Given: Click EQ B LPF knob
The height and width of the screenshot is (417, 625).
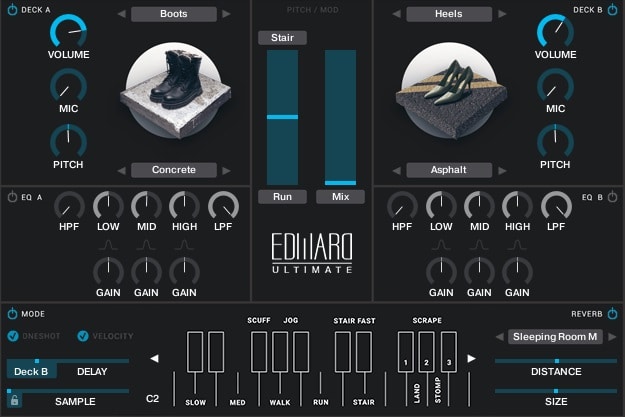Looking at the screenshot, I should pos(556,206).
